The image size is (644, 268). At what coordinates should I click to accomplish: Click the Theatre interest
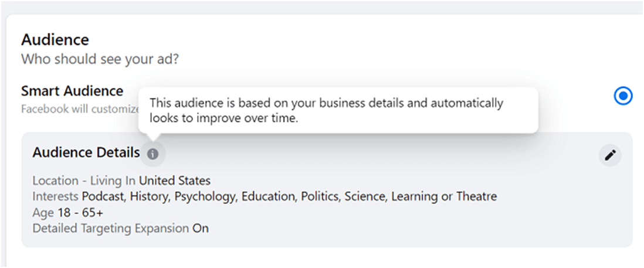476,196
